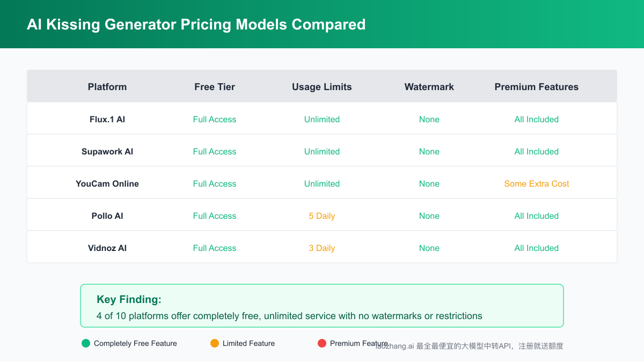Click the Some Extra Cost cell
The width and height of the screenshot is (644, 362).
pyautogui.click(x=537, y=183)
